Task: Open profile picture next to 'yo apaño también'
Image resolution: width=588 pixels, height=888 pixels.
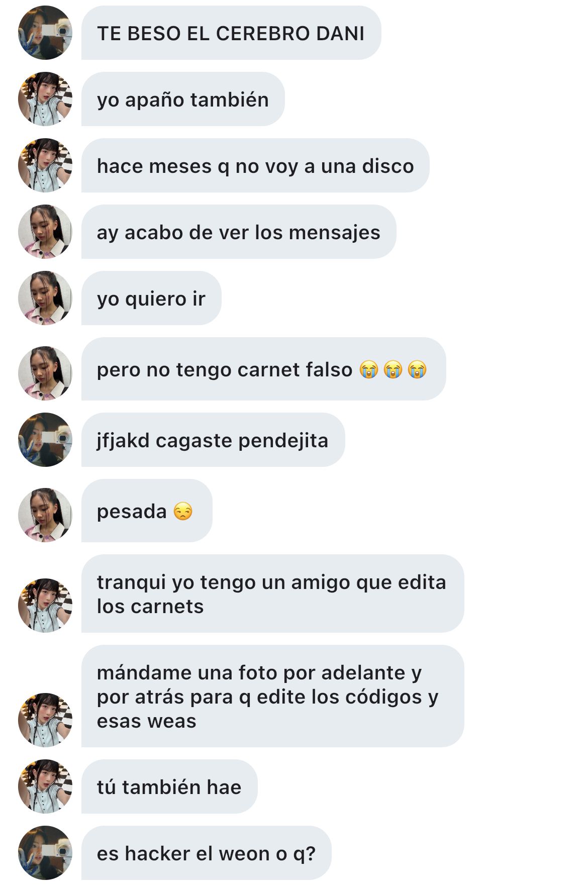Action: tap(45, 99)
